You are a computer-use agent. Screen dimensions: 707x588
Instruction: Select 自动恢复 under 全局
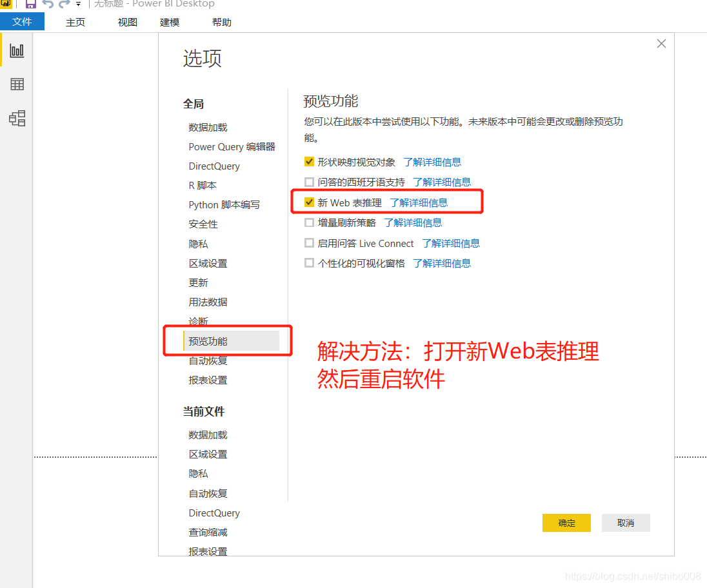click(x=208, y=361)
